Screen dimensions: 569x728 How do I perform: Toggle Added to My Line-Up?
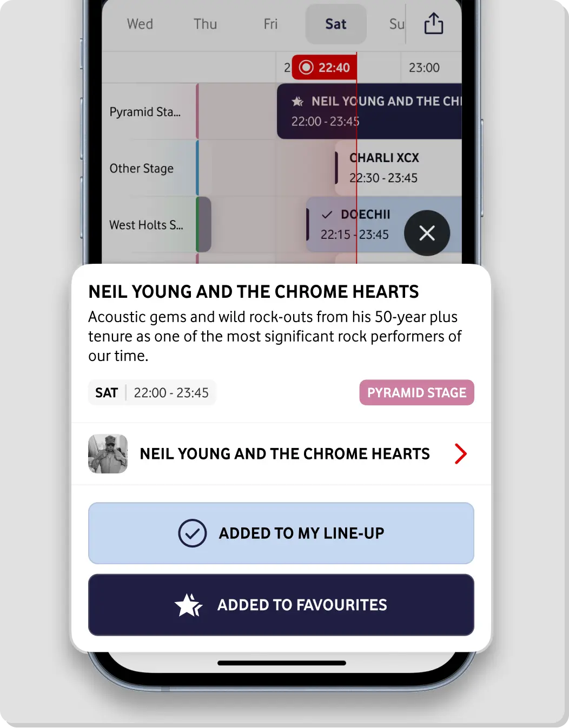(x=281, y=533)
